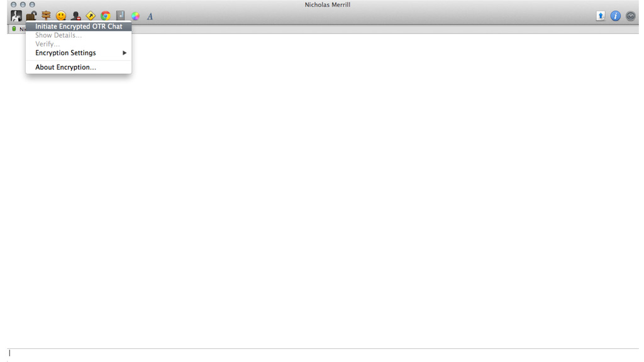Click the yellow diamond arrow sign icon
Screen dimensions: 644x362
coord(91,16)
